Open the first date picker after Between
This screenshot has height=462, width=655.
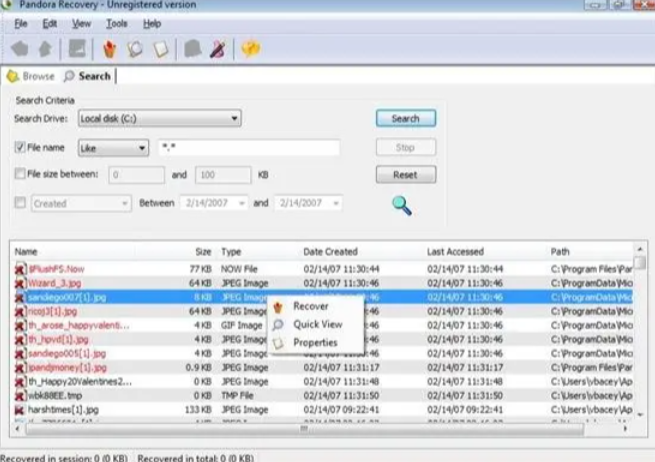pos(211,203)
